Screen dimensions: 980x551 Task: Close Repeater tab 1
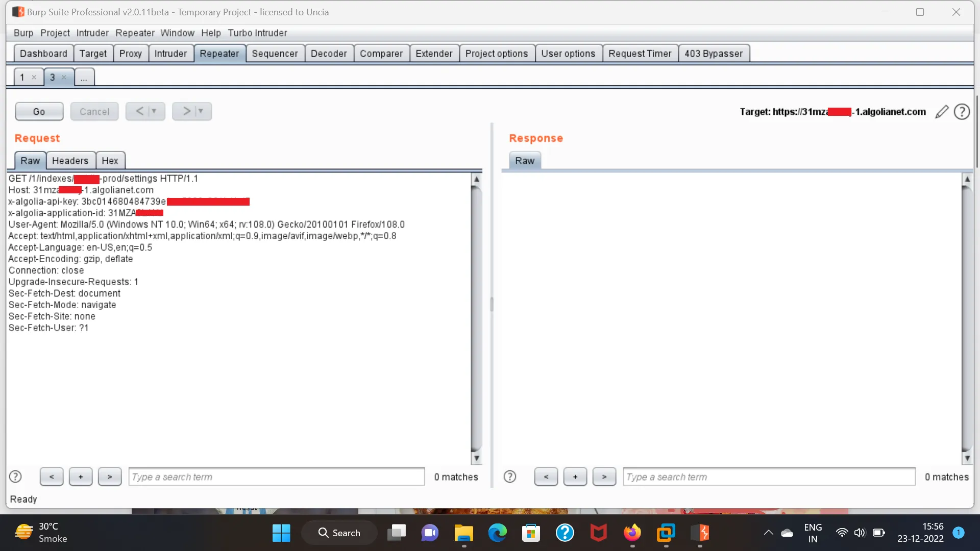(34, 78)
